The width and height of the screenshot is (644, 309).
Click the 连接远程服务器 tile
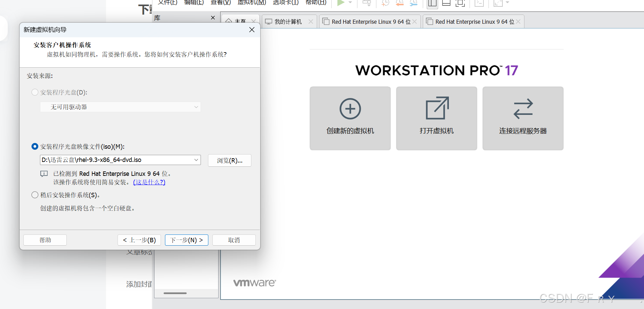coord(523,118)
